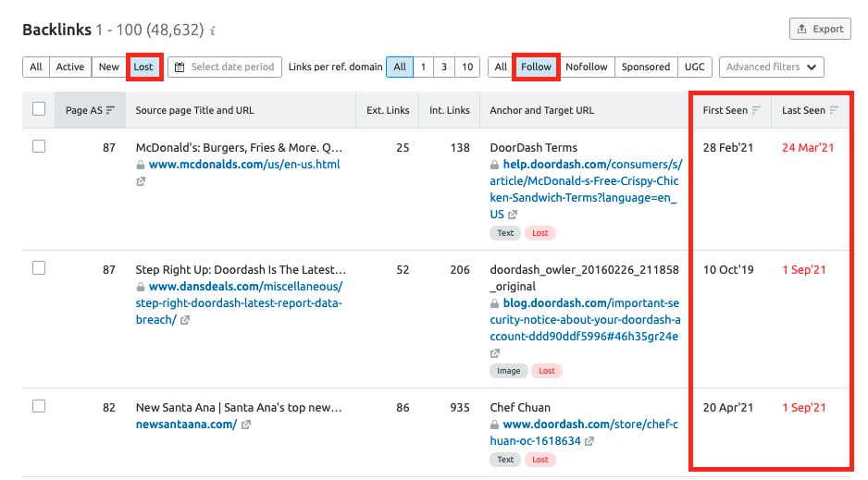Viewport: 868px width, 480px height.
Task: Sort by First Seen column icon
Action: 756,110
